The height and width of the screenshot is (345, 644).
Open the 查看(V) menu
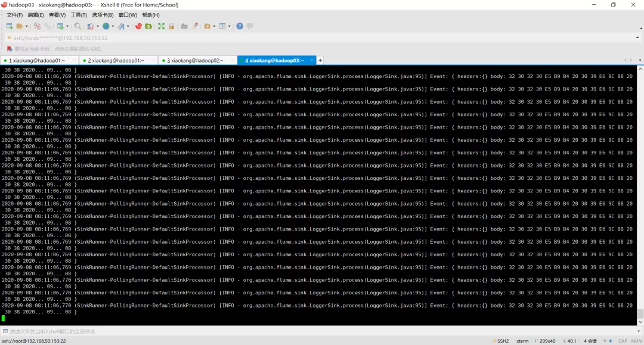[x=57, y=15]
